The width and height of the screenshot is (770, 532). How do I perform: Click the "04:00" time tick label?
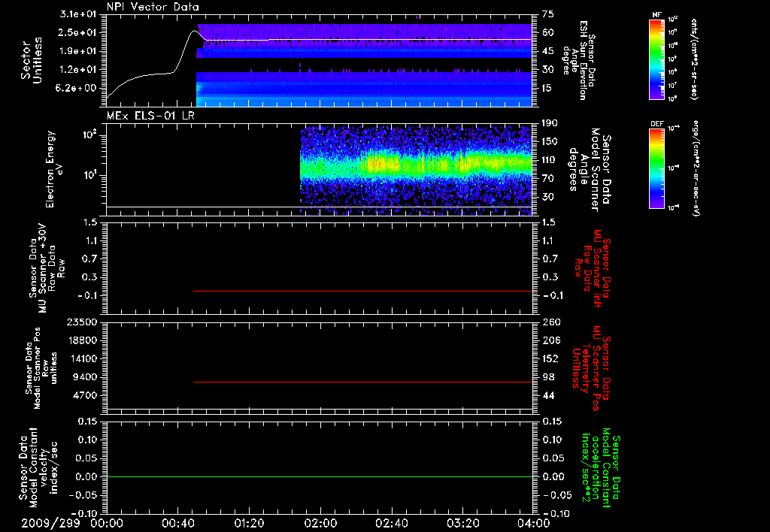pos(534,523)
